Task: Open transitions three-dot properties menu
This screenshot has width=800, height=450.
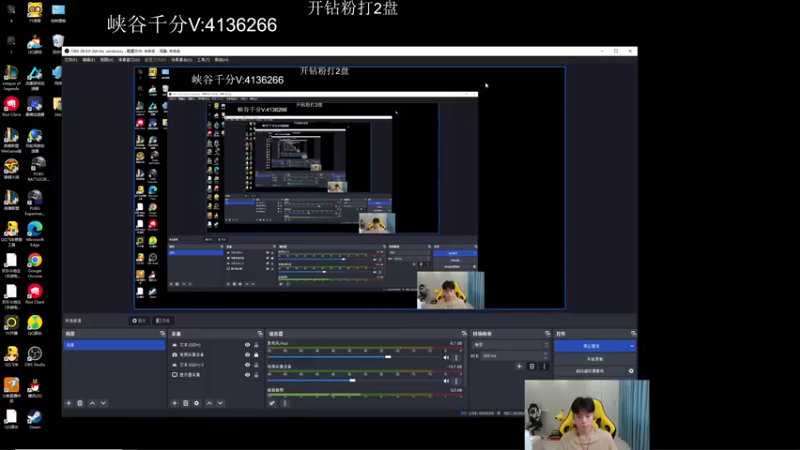Action: 544,366
